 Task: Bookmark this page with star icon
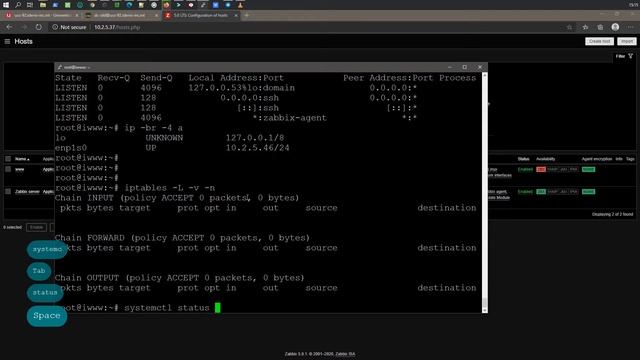569,27
